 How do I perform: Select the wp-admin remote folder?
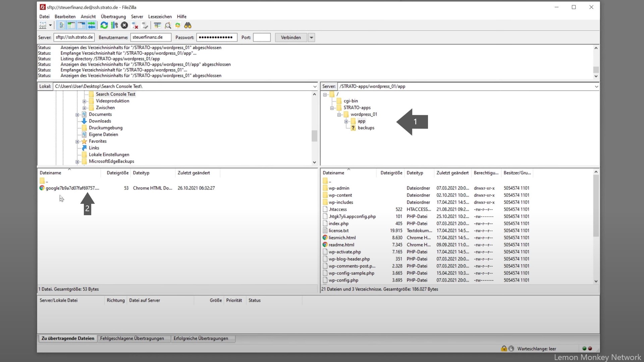click(339, 188)
